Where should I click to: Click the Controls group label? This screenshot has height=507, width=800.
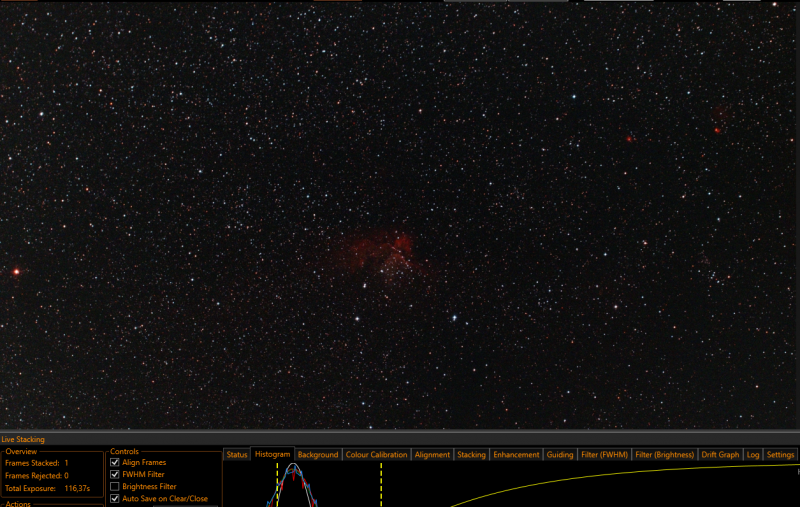click(124, 451)
